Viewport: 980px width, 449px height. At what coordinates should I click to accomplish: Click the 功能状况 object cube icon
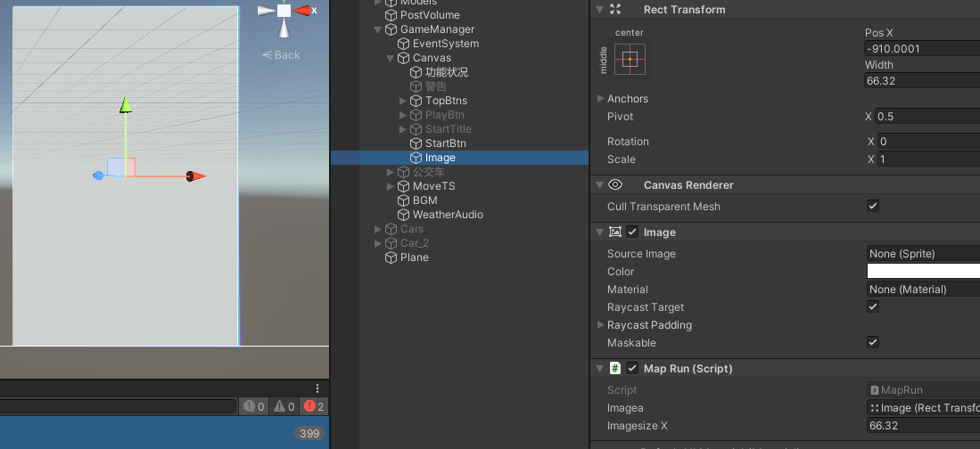(x=416, y=72)
